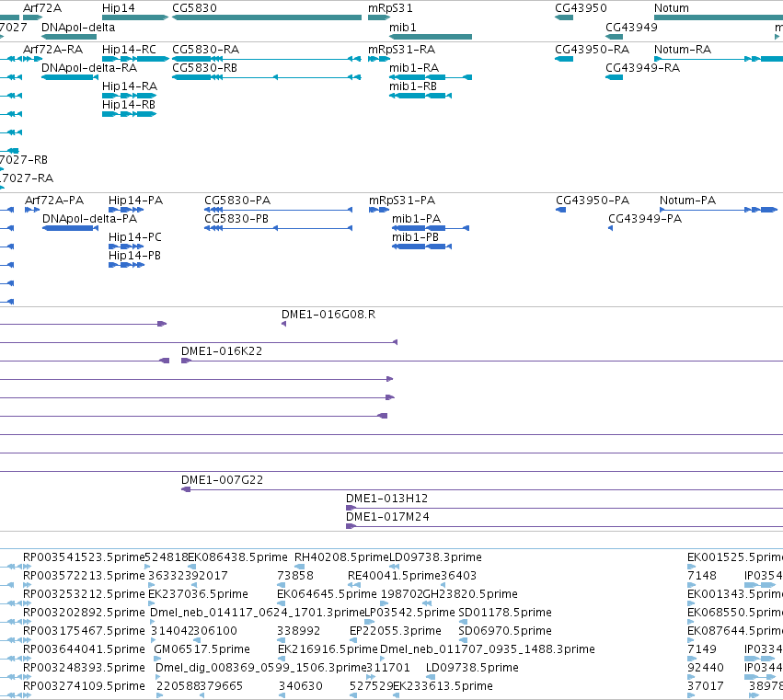Click EST label RE40041.5prime

coord(394,575)
